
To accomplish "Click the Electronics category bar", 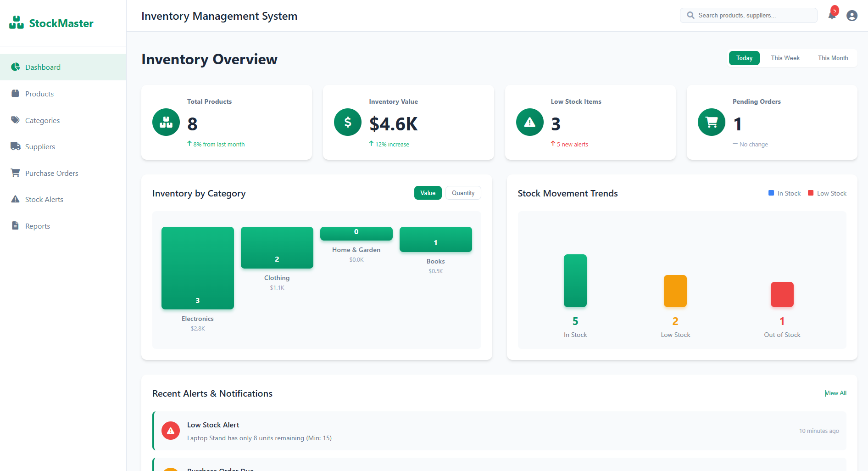I will click(197, 268).
